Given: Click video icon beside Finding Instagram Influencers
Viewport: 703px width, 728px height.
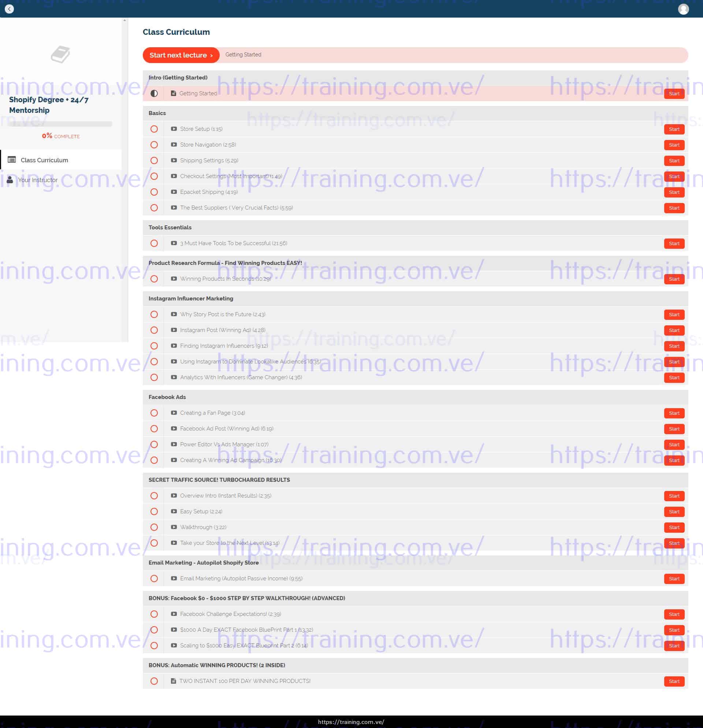Looking at the screenshot, I should (174, 346).
